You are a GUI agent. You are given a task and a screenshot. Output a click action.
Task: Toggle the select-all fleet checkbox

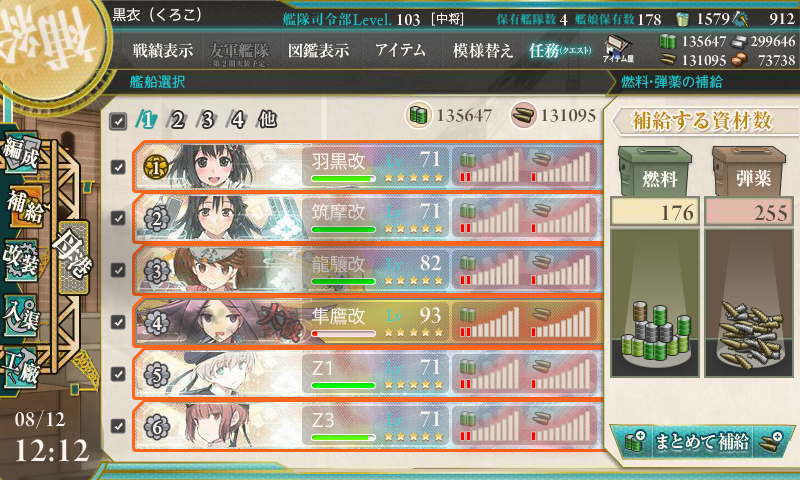pos(118,121)
